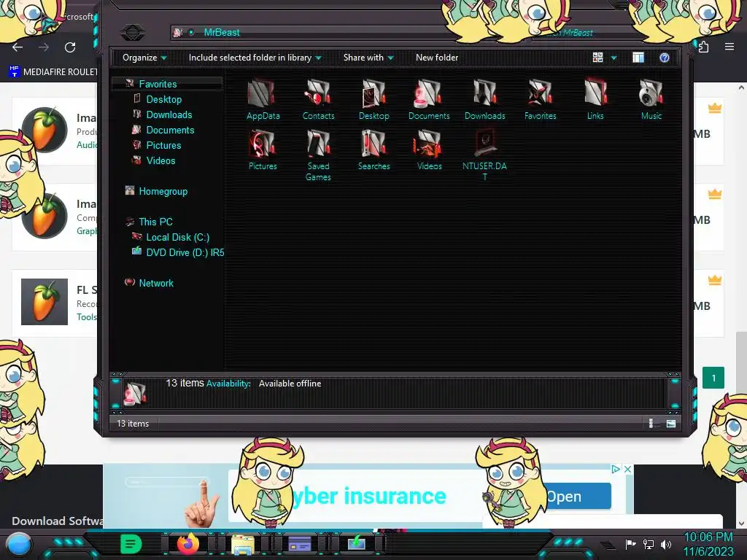This screenshot has height=560, width=747.
Task: Switch to large icons view in status bar
Action: coord(671,424)
